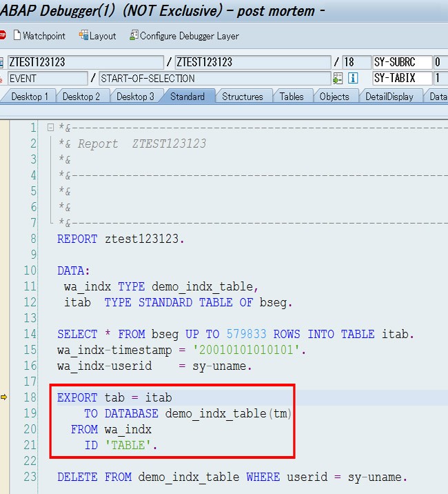Click the Watchpoint document icon
Screen dimensions: 448x494
coord(17,35)
